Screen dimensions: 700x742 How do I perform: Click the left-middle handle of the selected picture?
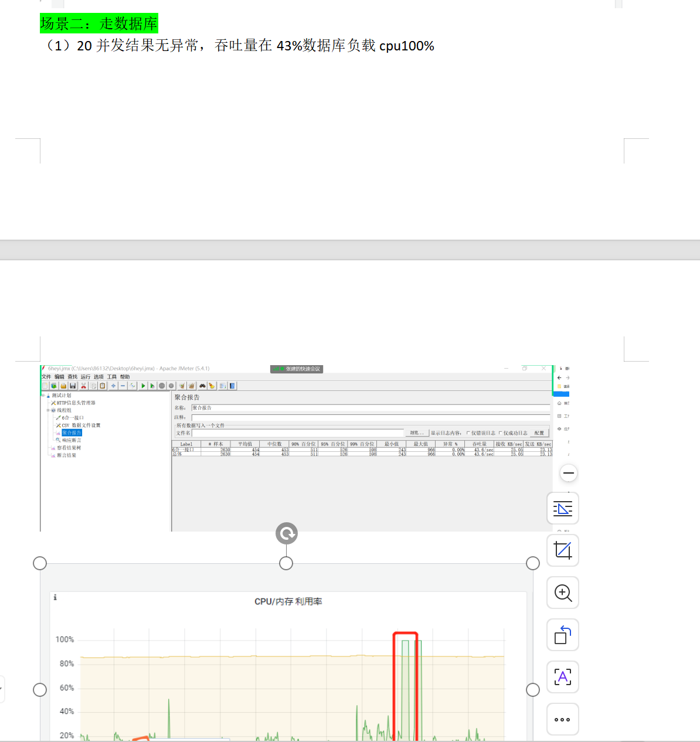[x=40, y=690]
